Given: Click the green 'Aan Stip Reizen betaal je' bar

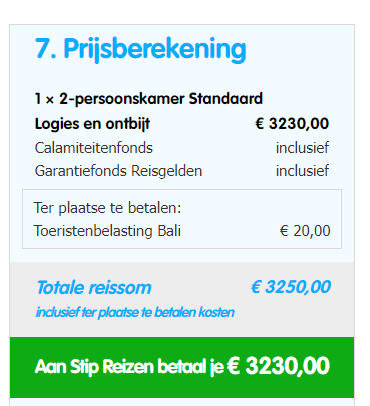Looking at the screenshot, I should [x=182, y=367].
